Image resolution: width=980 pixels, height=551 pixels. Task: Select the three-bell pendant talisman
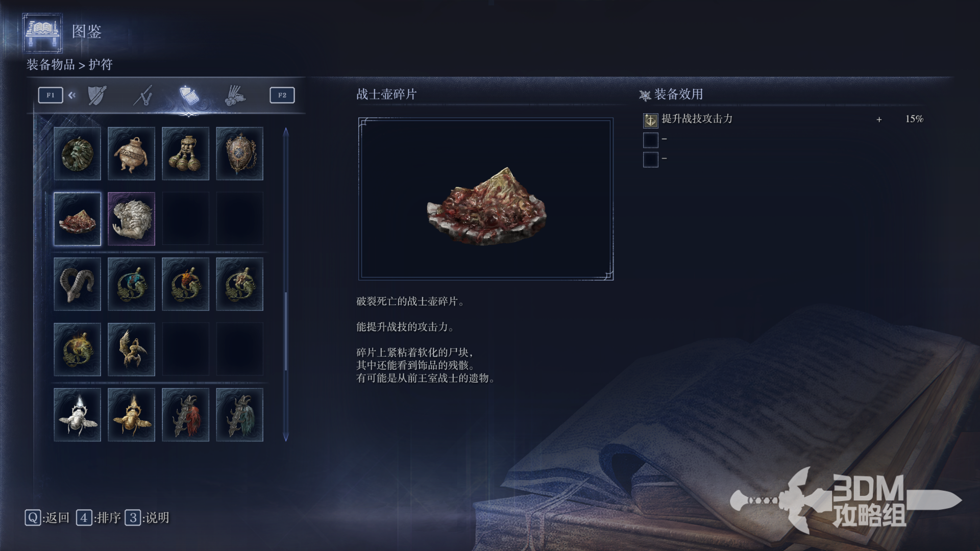185,154
